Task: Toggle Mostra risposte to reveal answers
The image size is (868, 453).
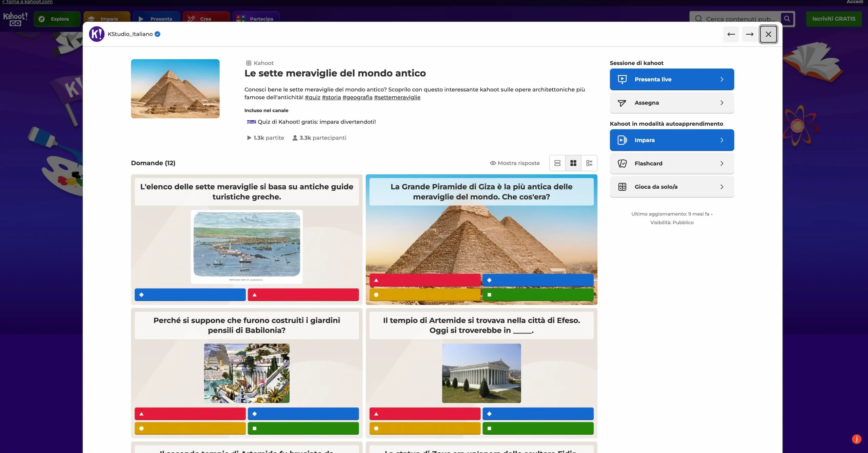Action: [515, 163]
